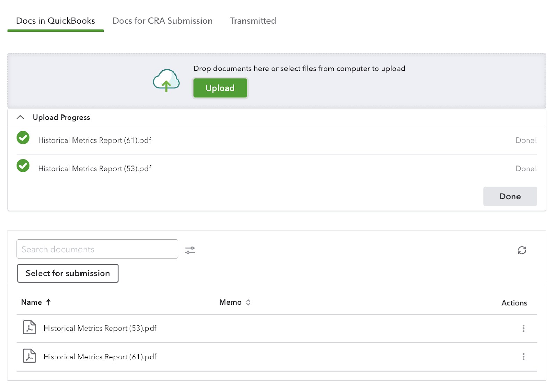This screenshot has width=555, height=392.
Task: Open the actions menu for Report (53).pdf
Action: pyautogui.click(x=524, y=328)
